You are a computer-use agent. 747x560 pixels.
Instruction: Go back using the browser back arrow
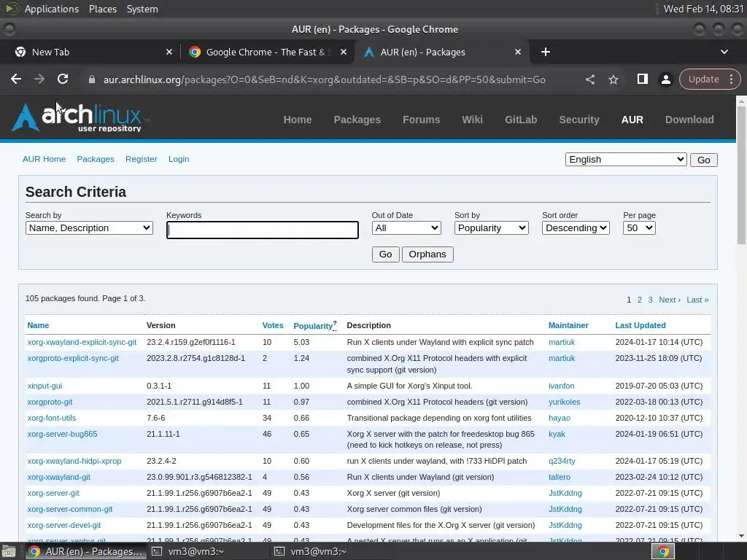click(16, 79)
